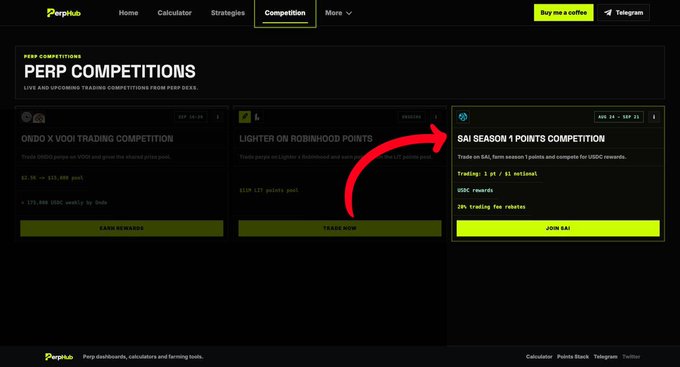This screenshot has width=680, height=367.
Task: Click the ONDO X VOOI card date badge
Action: tap(190, 117)
